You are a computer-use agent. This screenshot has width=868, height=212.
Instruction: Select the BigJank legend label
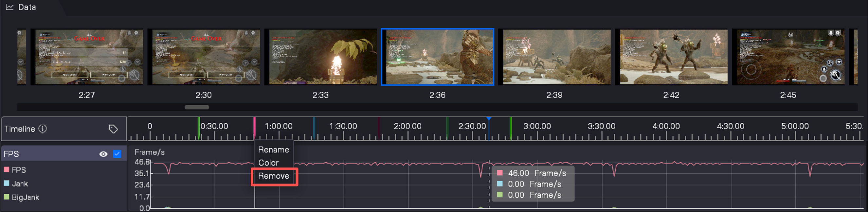[x=25, y=198]
